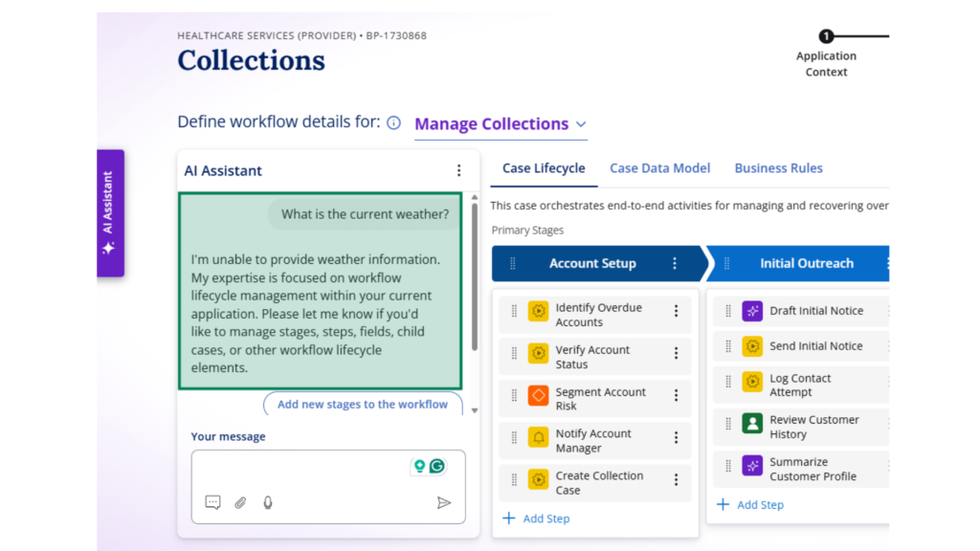
Task: Click the info icon beside workflow details
Action: [393, 122]
